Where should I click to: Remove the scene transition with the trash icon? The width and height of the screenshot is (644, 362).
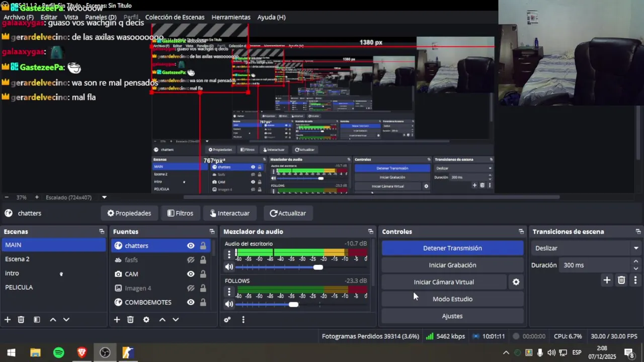621,280
